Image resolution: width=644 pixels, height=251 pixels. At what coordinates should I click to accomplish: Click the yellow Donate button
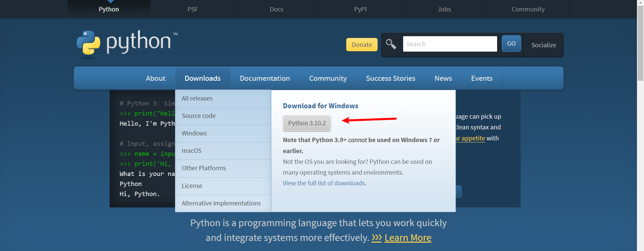click(x=362, y=45)
